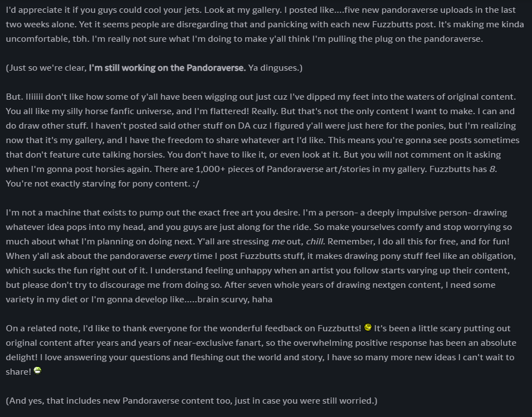Screen dimensions: 532x417
Task: Click the italic word "me" in "stressing me out"
Action: click(x=278, y=242)
